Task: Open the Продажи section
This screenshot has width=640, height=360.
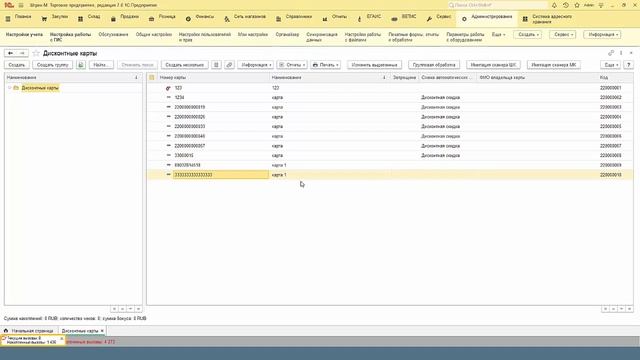Action: pyautogui.click(x=125, y=19)
